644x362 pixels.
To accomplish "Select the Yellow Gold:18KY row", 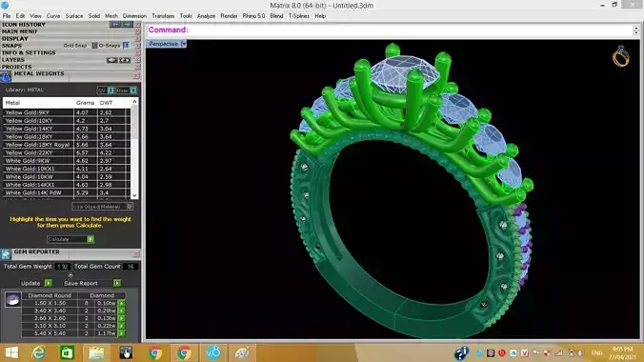I will (67, 136).
